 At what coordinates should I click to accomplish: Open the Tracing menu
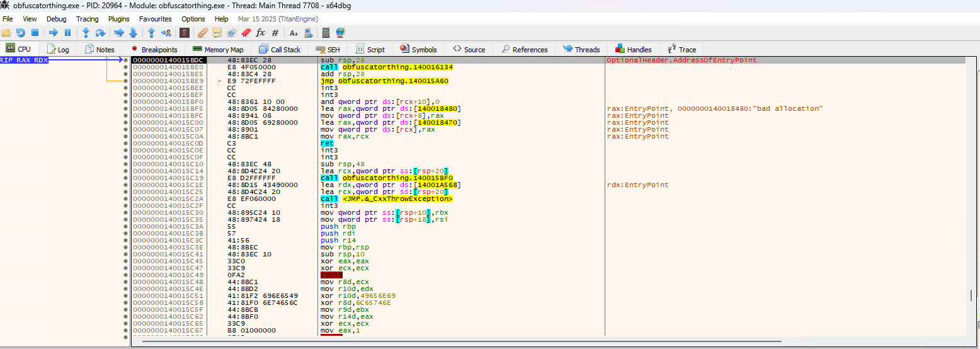point(88,19)
